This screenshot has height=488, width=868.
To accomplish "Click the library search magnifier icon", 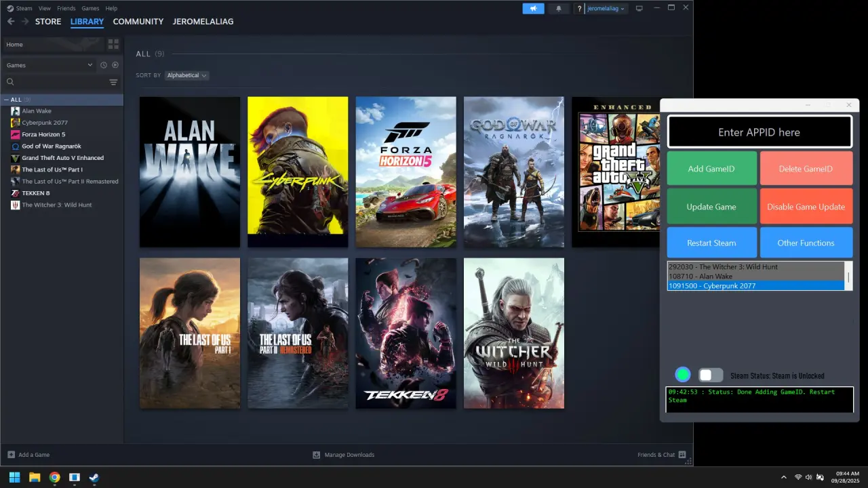I will pyautogui.click(x=10, y=82).
